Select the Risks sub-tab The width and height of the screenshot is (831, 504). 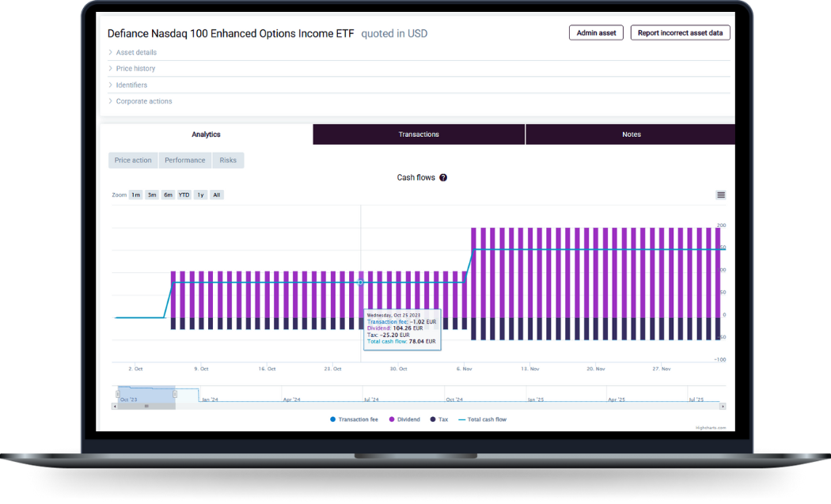point(228,160)
